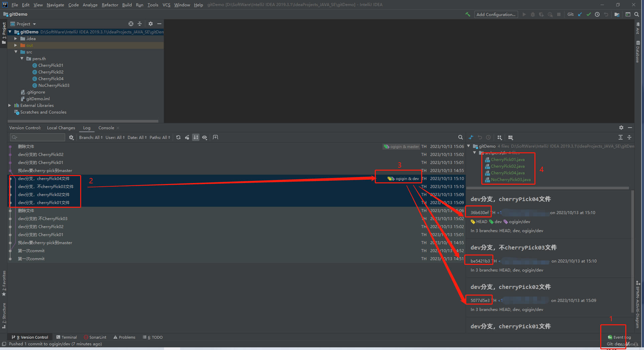This screenshot has height=350, width=644.
Task: Toggle IntelliSort commit ordering button
Action: tap(196, 137)
